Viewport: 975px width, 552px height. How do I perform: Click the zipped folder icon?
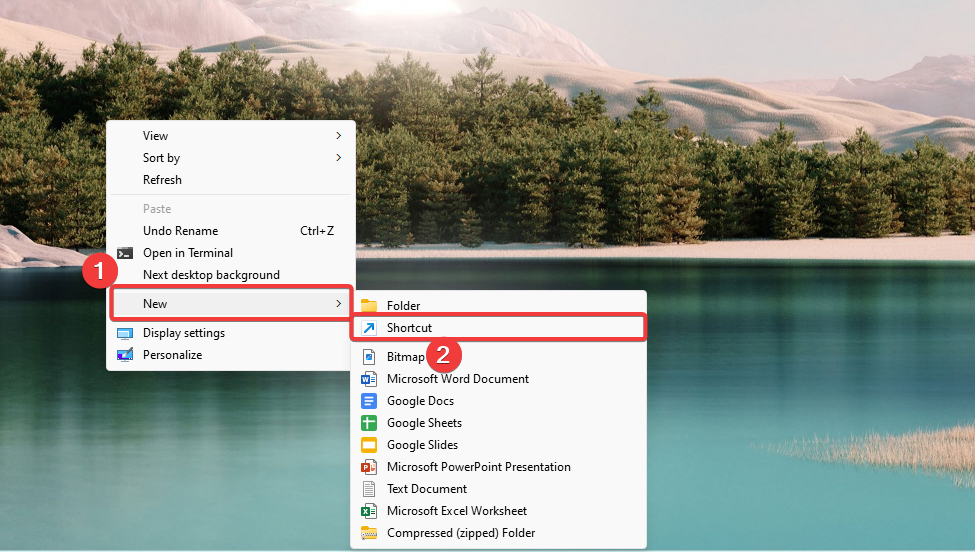tap(369, 533)
